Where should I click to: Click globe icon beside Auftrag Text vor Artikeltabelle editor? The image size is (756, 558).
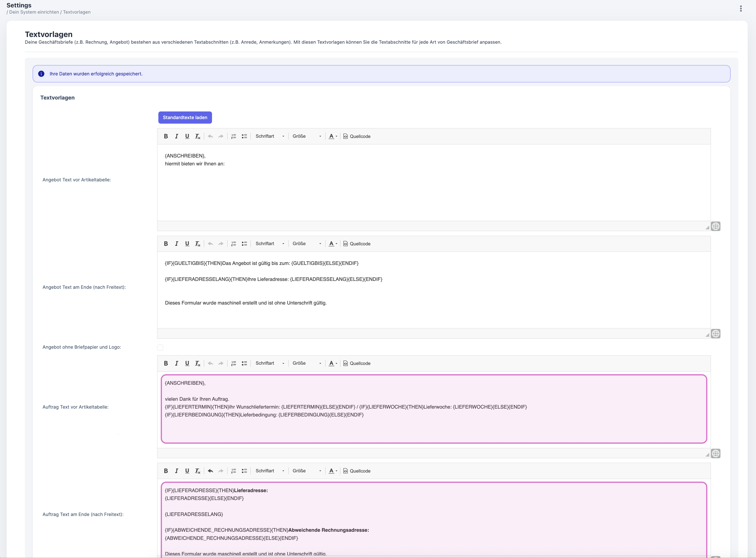(715, 453)
